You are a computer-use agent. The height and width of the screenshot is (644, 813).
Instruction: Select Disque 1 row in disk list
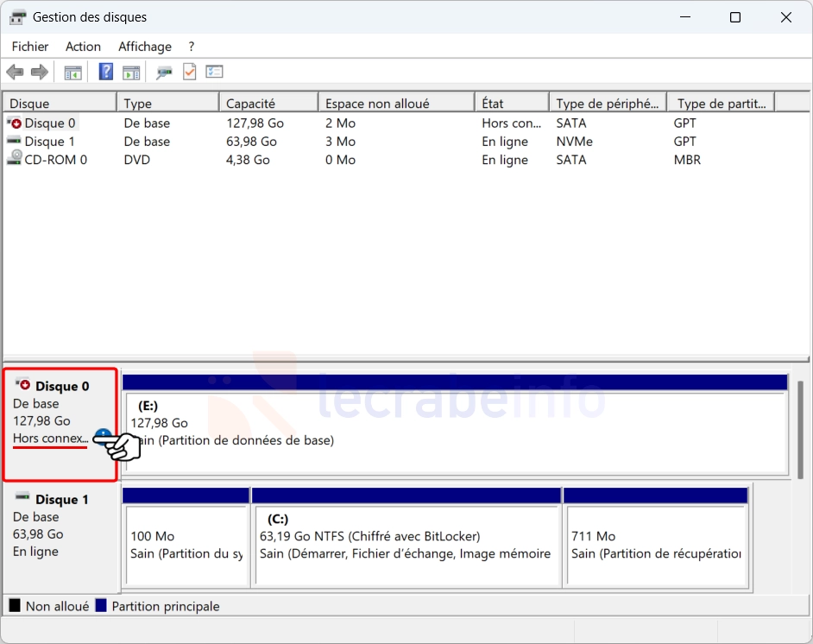tap(49, 142)
